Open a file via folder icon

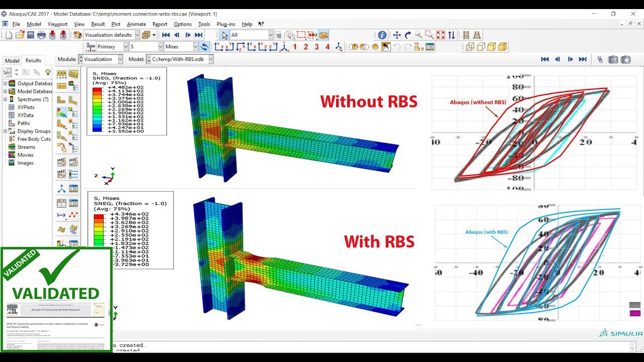[x=20, y=35]
